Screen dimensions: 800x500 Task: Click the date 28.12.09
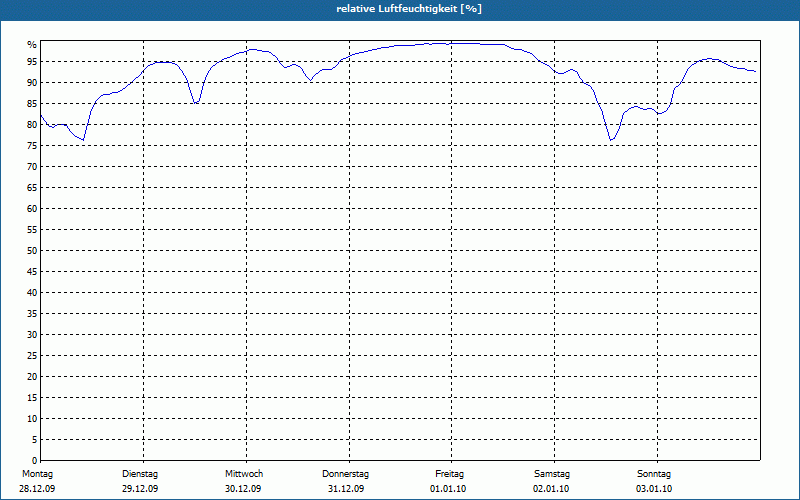[37, 489]
